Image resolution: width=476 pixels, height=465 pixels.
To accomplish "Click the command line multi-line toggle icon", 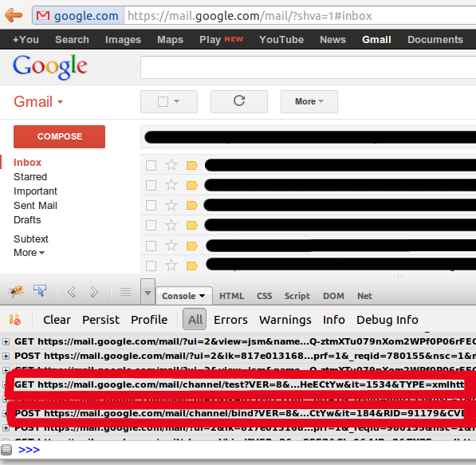I will [6, 450].
